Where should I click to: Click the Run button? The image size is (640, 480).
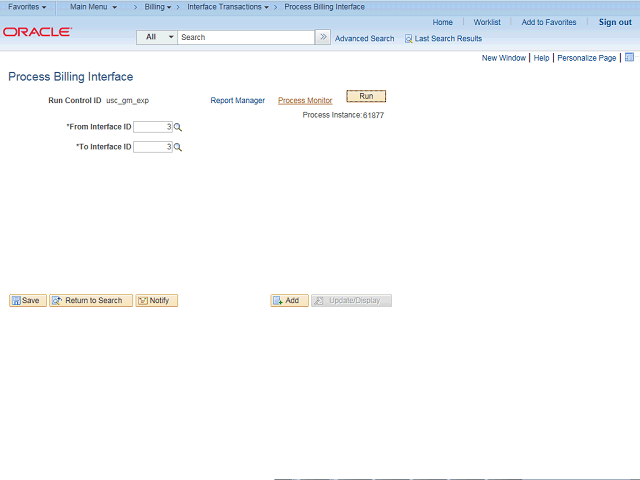366,96
